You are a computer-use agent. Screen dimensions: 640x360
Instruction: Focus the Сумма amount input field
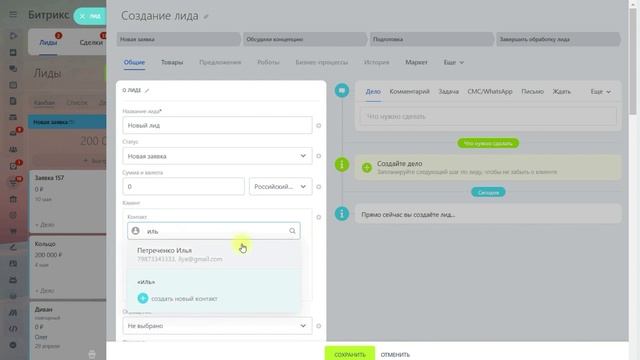click(x=183, y=187)
